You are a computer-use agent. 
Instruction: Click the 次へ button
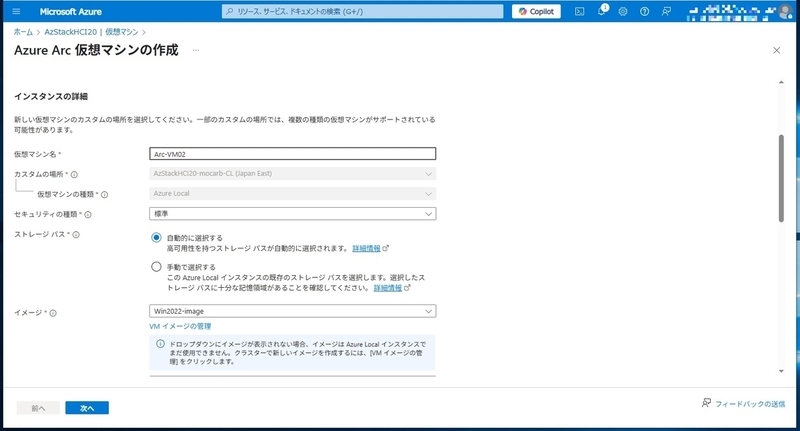(x=87, y=408)
